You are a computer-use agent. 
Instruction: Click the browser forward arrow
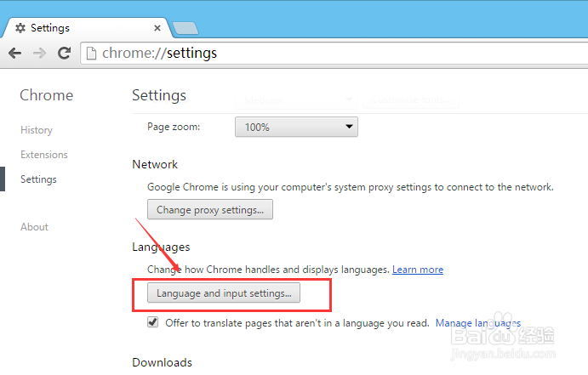coord(39,54)
